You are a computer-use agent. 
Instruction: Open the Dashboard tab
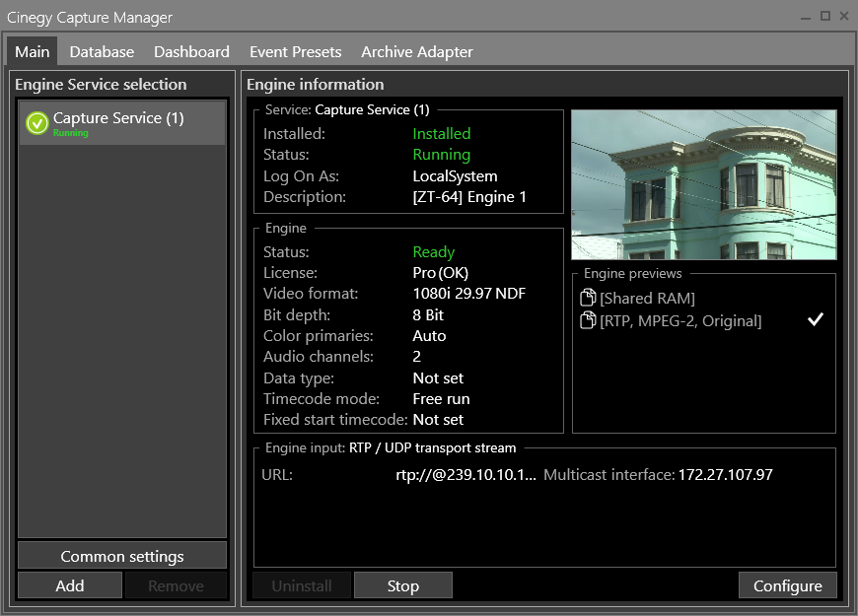coord(191,52)
